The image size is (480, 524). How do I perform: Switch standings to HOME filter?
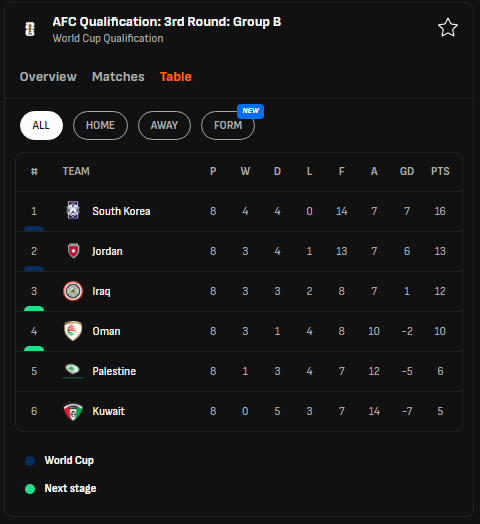(x=100, y=125)
